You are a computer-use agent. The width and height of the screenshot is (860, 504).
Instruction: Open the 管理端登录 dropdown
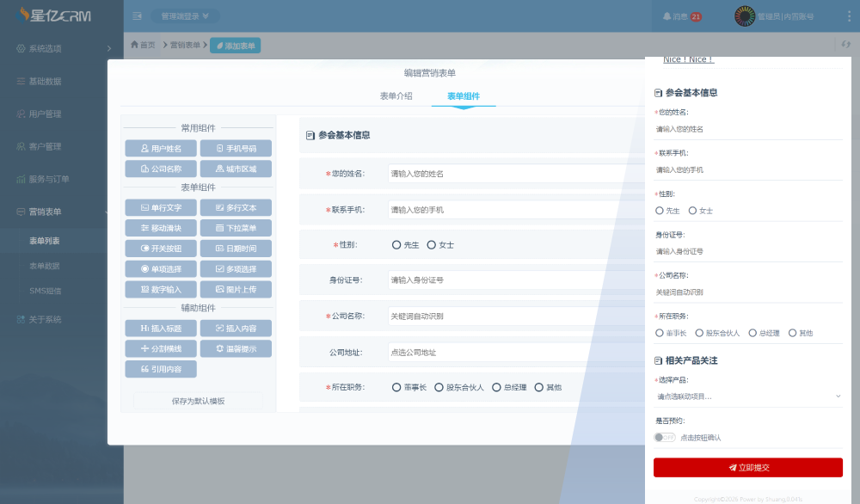point(181,15)
